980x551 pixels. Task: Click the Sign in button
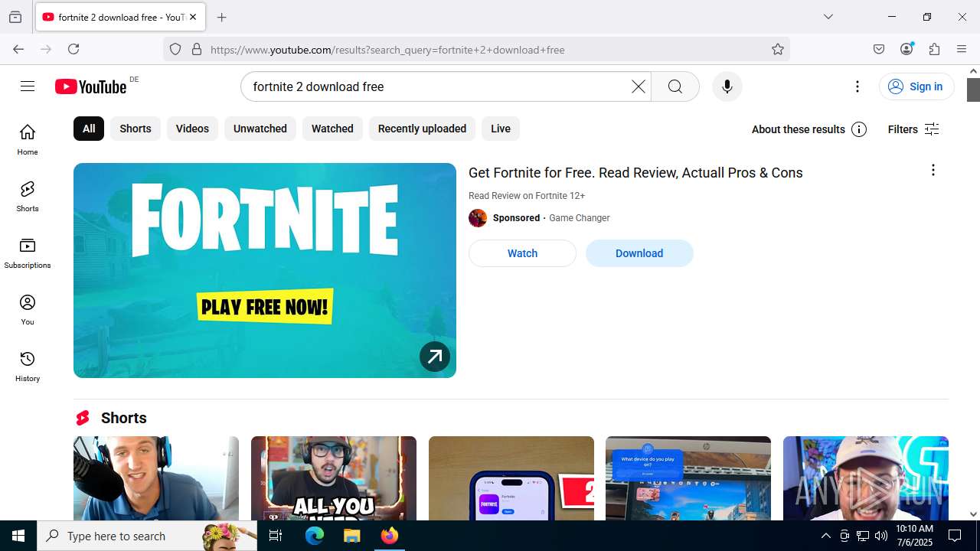(916, 86)
